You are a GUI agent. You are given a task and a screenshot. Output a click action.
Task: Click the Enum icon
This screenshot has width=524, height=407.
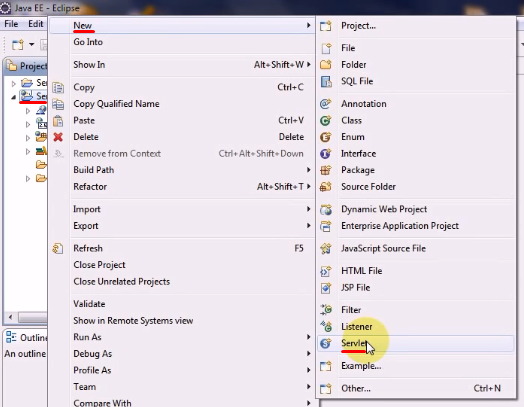click(326, 137)
